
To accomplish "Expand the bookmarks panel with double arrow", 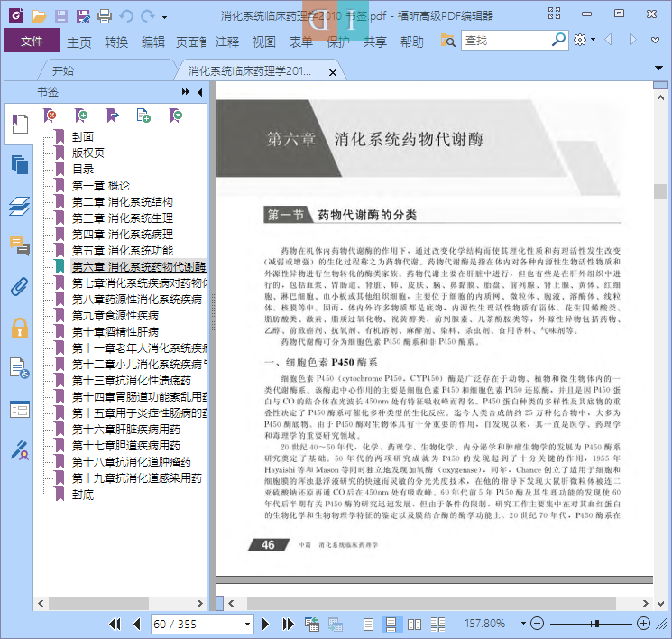I will click(x=186, y=92).
